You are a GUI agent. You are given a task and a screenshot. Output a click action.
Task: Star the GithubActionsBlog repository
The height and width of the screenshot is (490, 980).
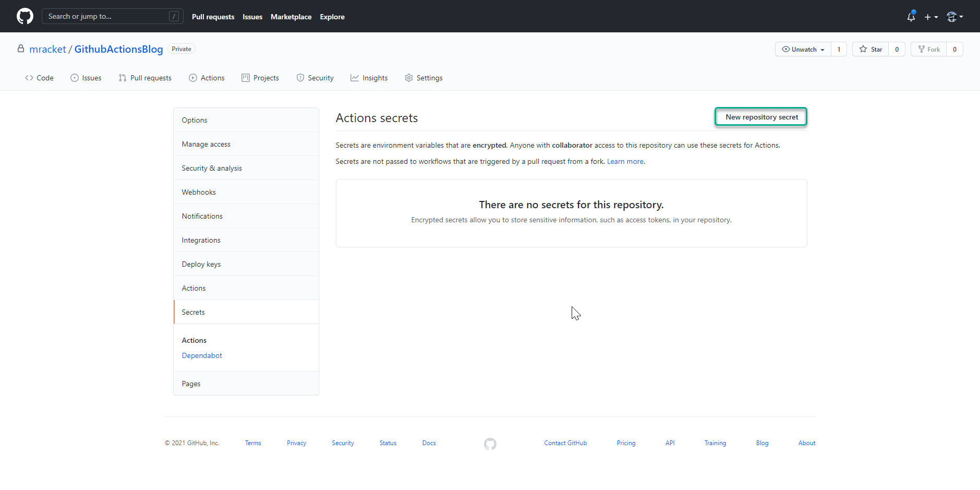pyautogui.click(x=870, y=49)
